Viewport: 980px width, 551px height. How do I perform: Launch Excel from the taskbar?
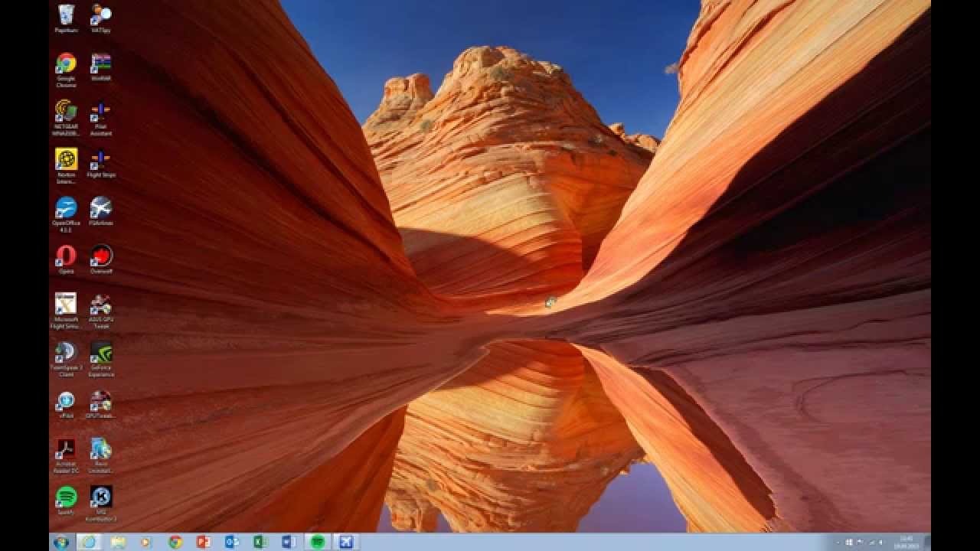click(x=260, y=542)
